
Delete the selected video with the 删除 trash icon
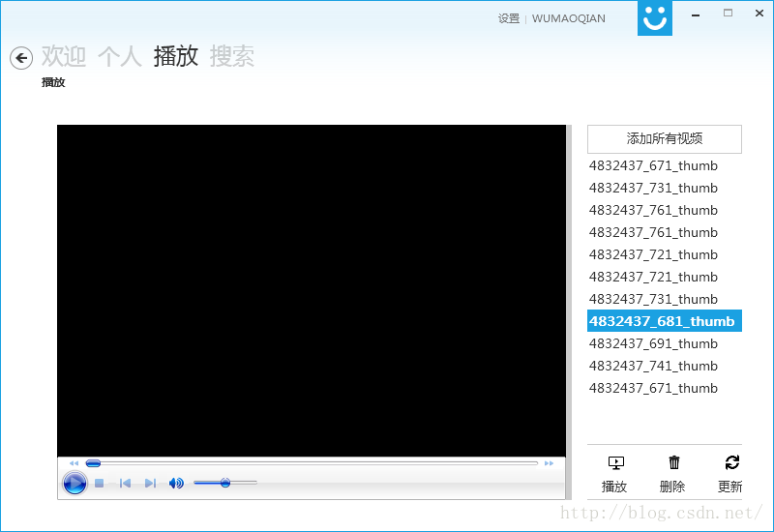click(673, 462)
